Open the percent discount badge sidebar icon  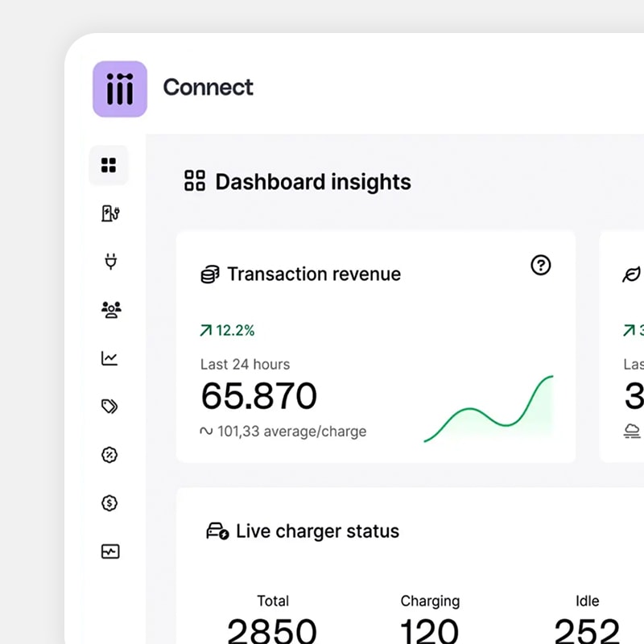pyautogui.click(x=110, y=455)
